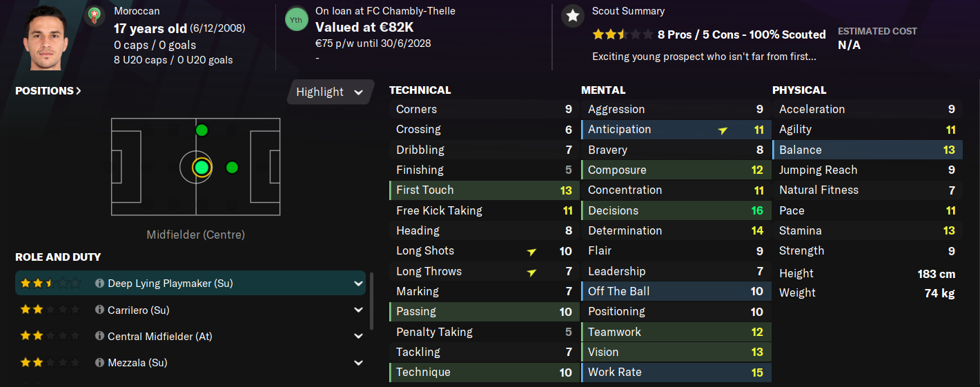Screen dimensions: 980x387
Task: Expand the Deep Lying Playmaker role chevron
Action: (x=358, y=284)
